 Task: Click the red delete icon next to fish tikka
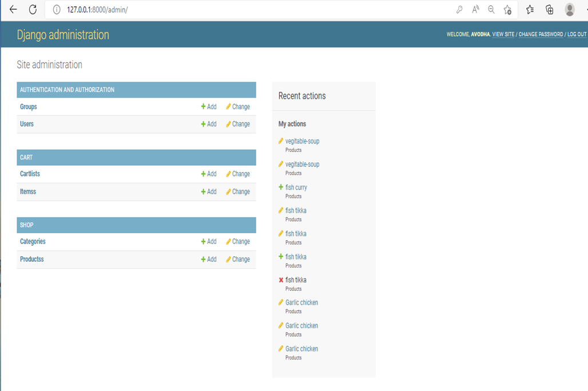pyautogui.click(x=280, y=280)
